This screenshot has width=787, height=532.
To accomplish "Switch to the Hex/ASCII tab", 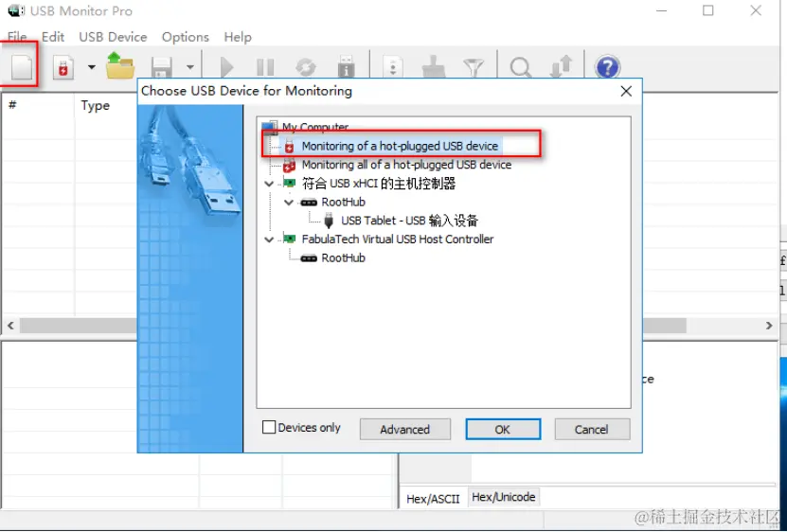I will 433,499.
